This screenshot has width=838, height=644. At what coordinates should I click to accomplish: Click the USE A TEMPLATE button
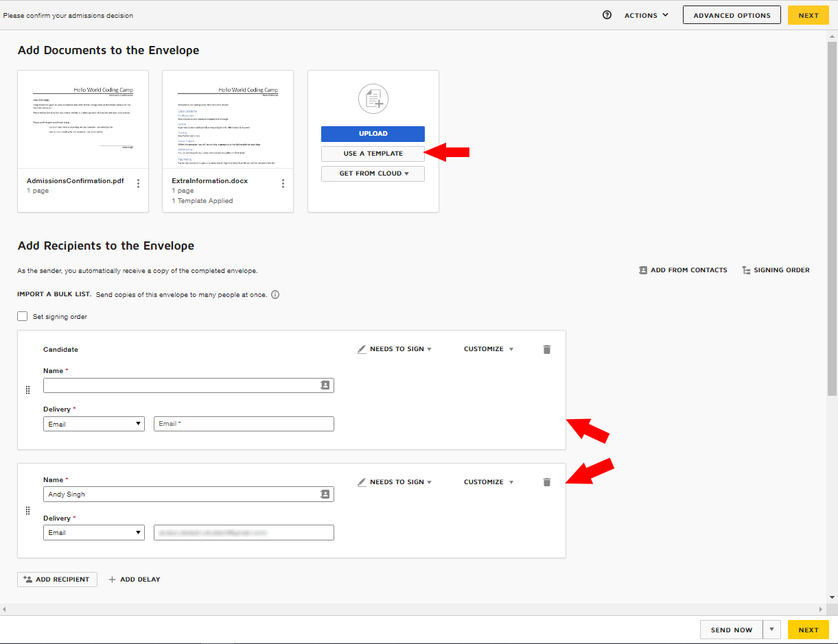pos(373,154)
